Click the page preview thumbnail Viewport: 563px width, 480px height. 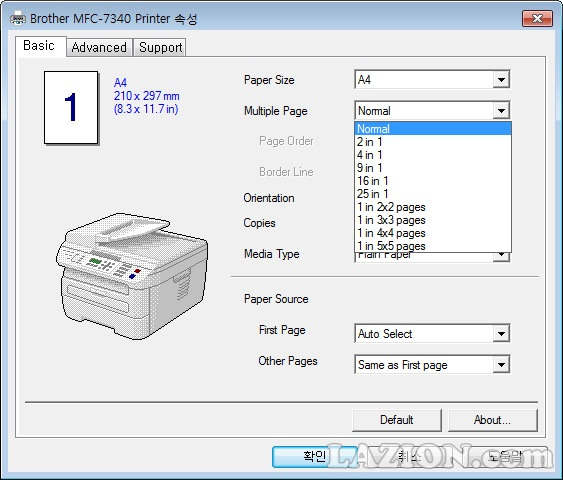(x=71, y=108)
